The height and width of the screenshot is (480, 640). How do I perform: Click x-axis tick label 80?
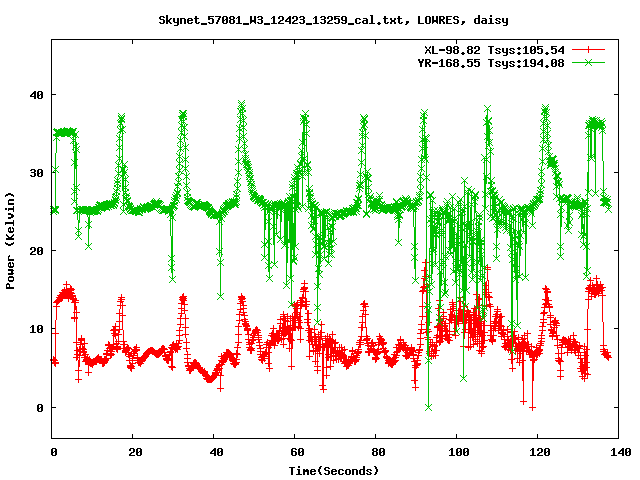click(x=378, y=452)
